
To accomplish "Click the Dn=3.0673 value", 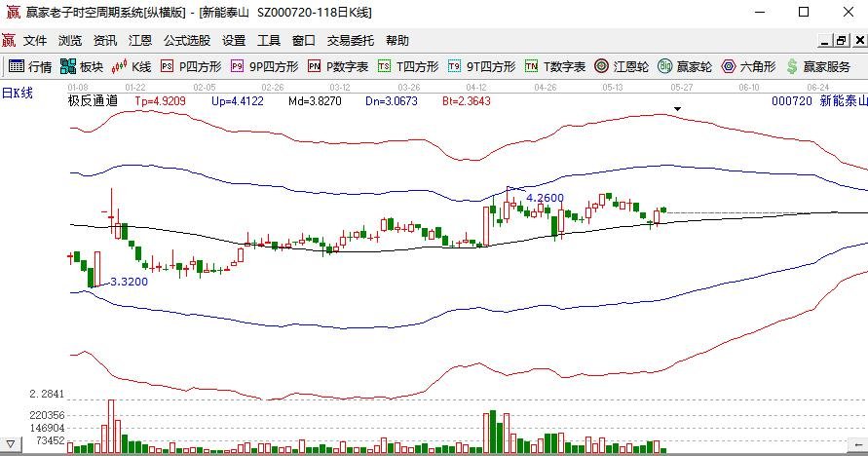I will (392, 101).
